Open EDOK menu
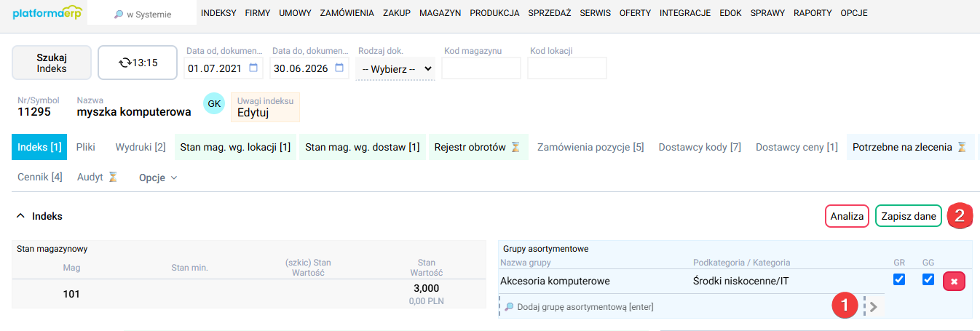Image resolution: width=980 pixels, height=331 pixels. tap(730, 13)
